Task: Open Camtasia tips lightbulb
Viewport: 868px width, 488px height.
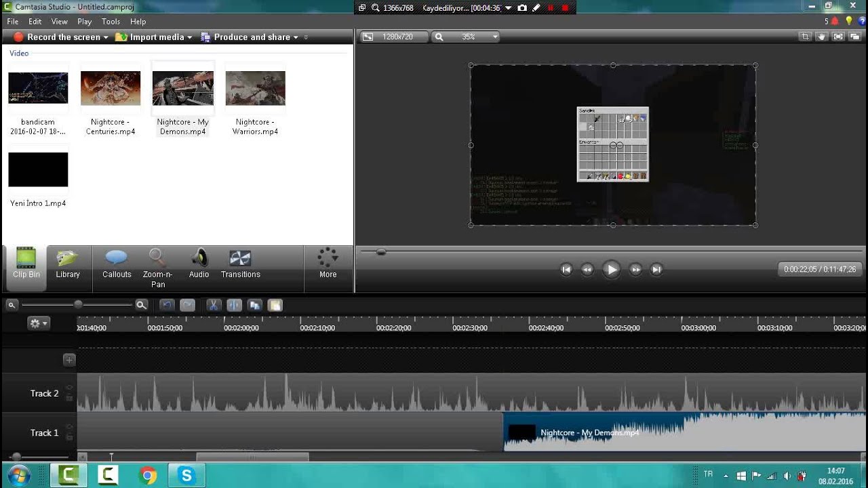Action: tap(848, 21)
